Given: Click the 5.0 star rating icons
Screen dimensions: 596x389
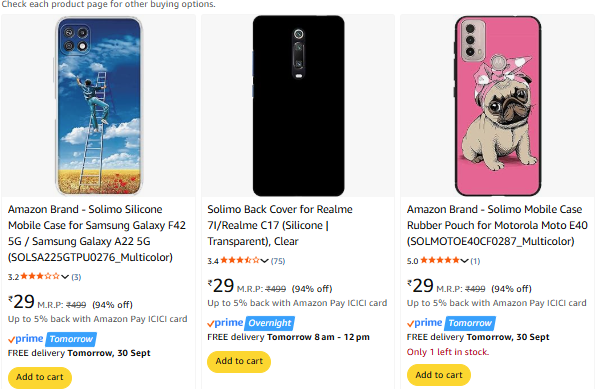Looking at the screenshot, I should pos(440,260).
